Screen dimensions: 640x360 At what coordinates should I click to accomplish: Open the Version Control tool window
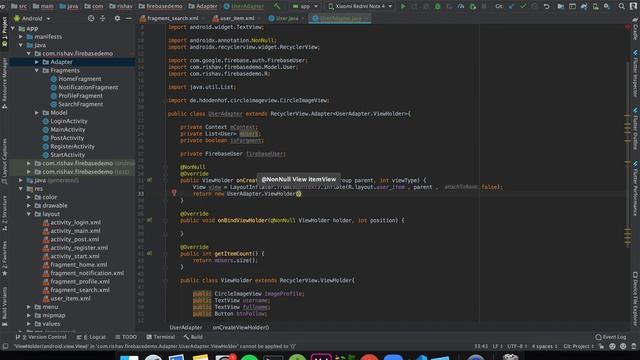coord(41,337)
